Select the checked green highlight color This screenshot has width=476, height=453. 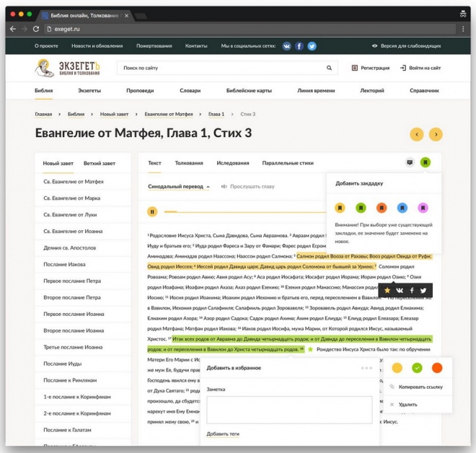417,368
